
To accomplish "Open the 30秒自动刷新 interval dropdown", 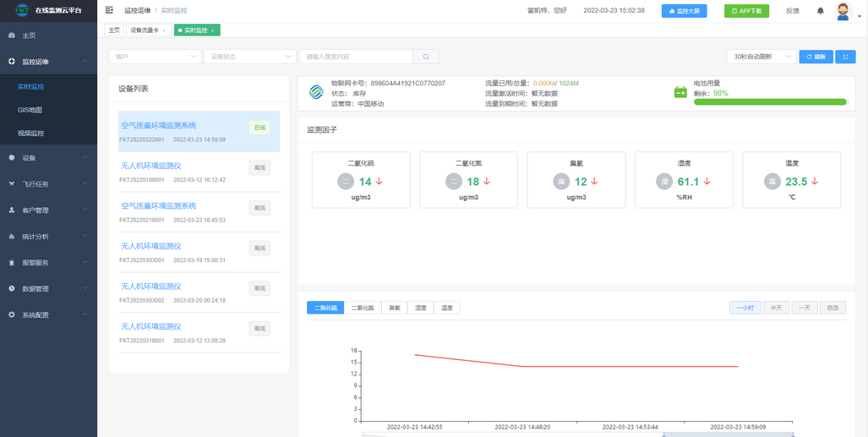I will [761, 57].
